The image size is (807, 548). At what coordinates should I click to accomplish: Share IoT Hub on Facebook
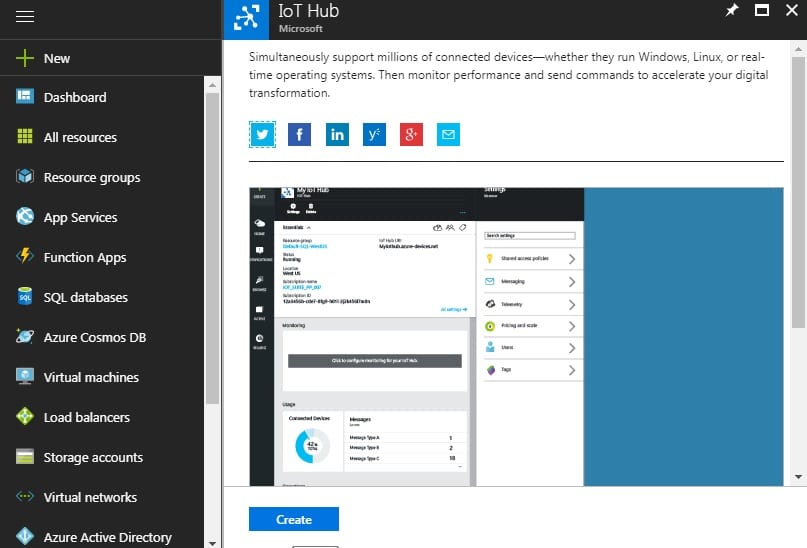(299, 134)
